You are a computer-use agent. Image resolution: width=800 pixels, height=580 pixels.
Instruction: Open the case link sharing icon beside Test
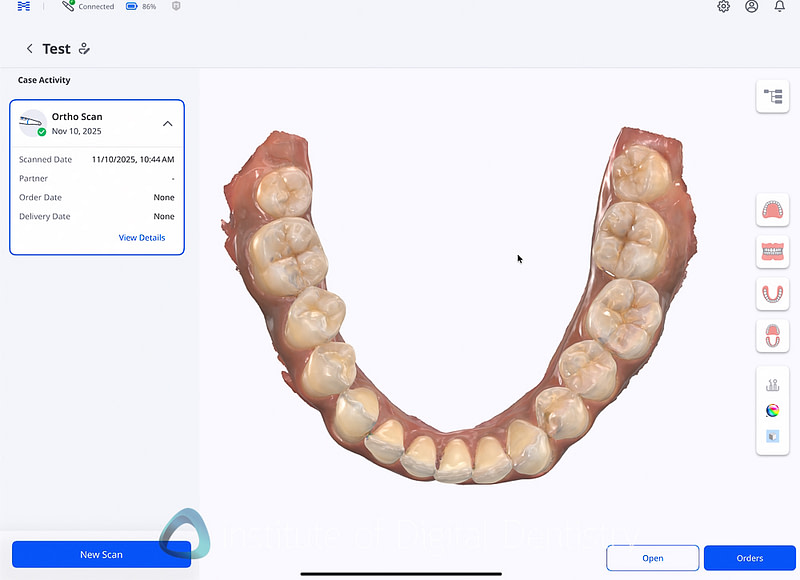(x=84, y=48)
